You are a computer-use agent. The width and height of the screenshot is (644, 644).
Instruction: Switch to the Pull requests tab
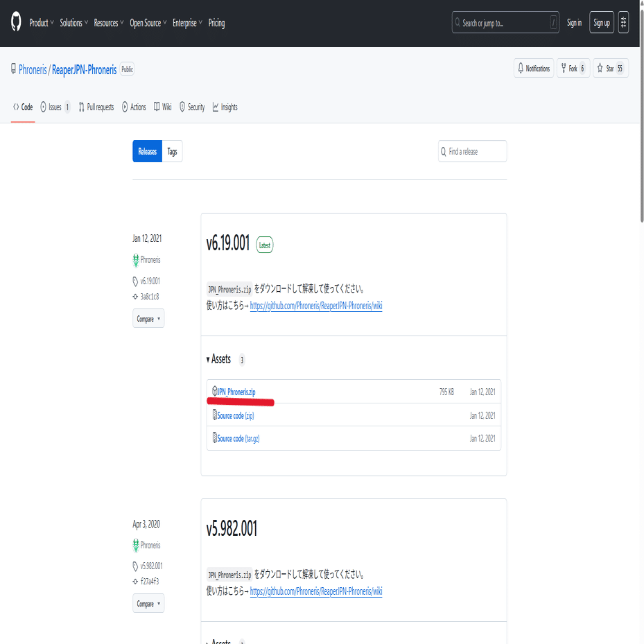point(96,107)
